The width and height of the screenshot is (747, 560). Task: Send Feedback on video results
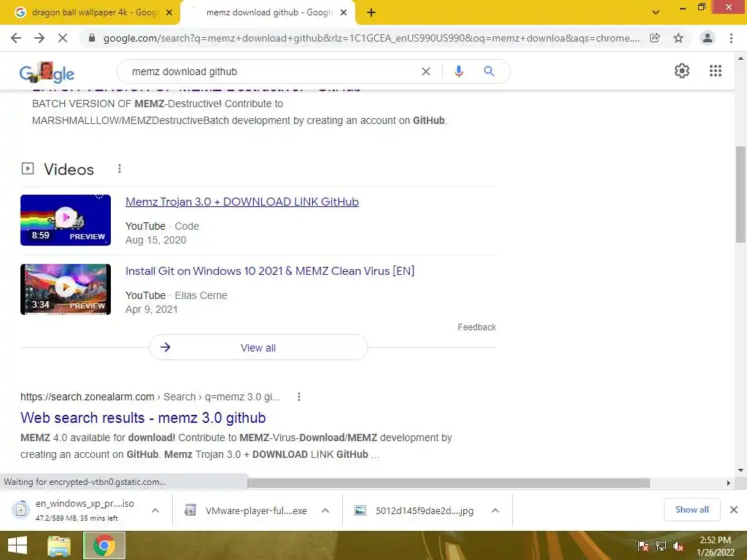pos(477,327)
